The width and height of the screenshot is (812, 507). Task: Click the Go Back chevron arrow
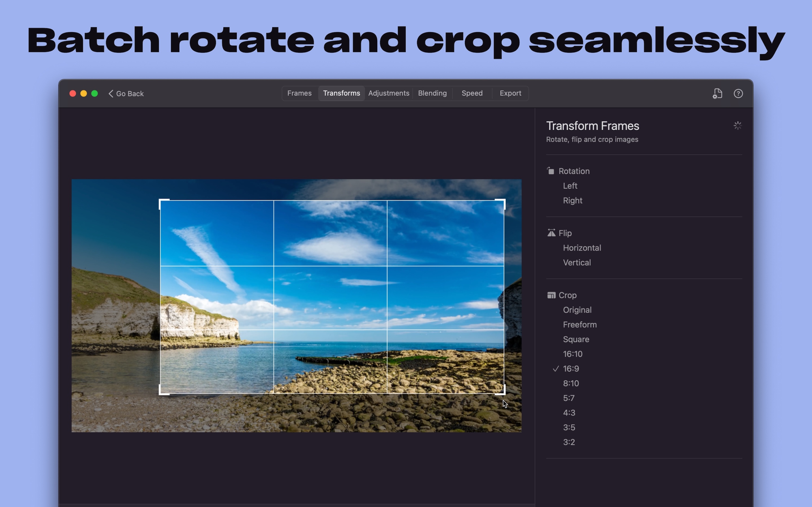[111, 94]
